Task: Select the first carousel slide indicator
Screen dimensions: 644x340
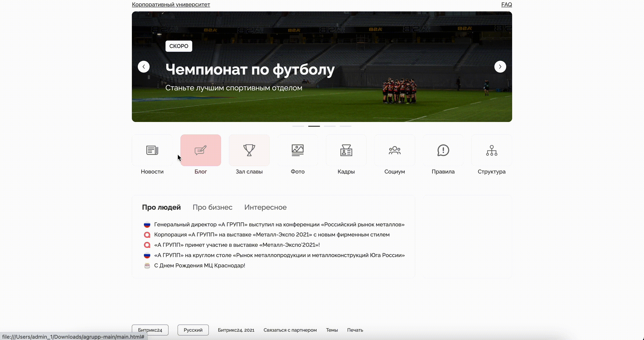Action: [298, 126]
